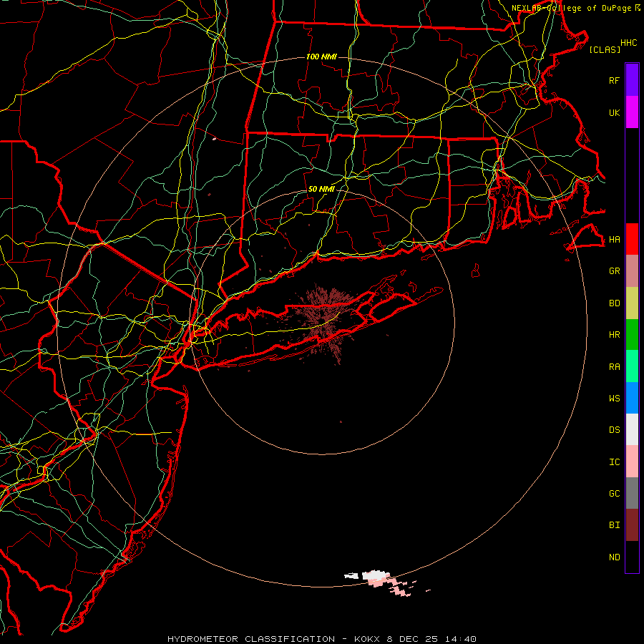The width and height of the screenshot is (644, 644).
Task: Click the BI legend label
Action: click(x=614, y=525)
